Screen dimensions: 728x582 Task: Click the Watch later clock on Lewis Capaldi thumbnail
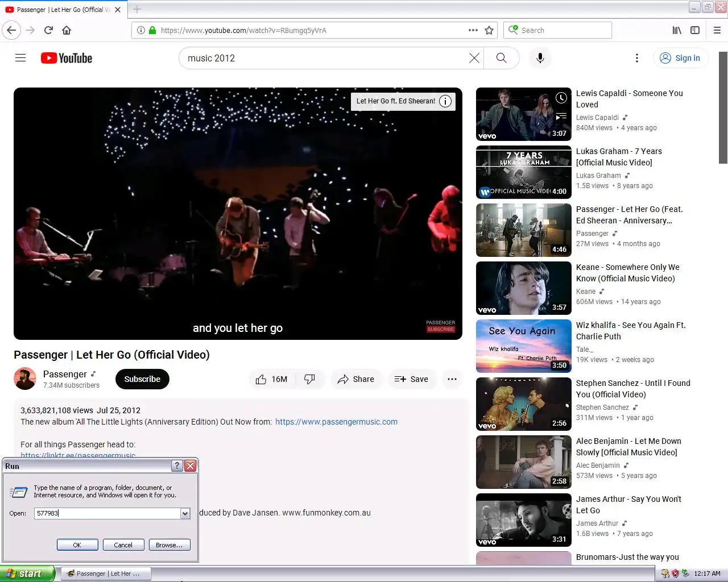[561, 98]
